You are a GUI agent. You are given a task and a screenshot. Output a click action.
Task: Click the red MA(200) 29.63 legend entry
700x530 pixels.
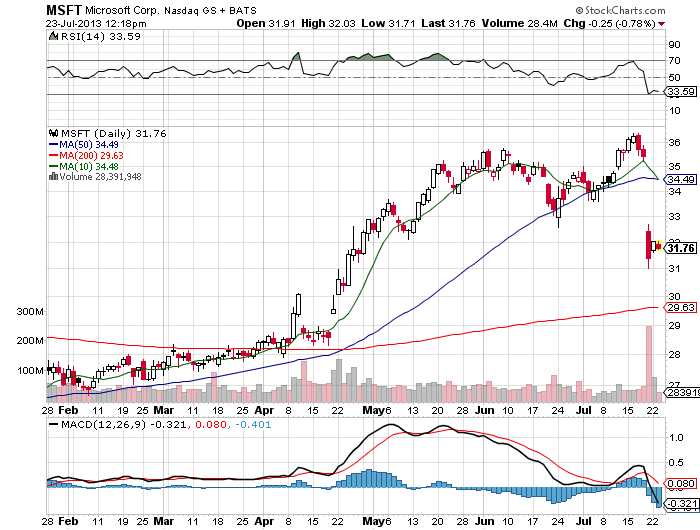(86, 155)
